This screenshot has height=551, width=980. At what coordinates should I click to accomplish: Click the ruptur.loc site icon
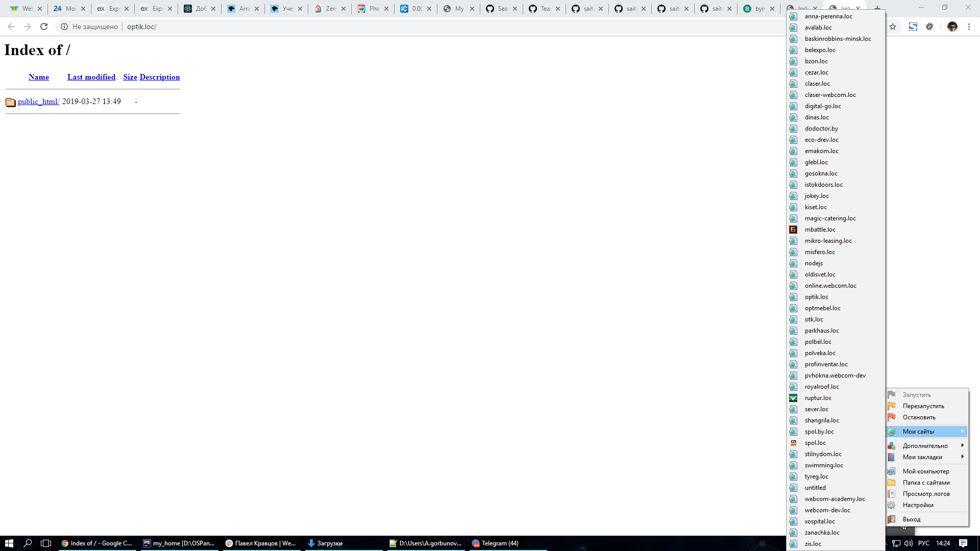[x=793, y=398]
